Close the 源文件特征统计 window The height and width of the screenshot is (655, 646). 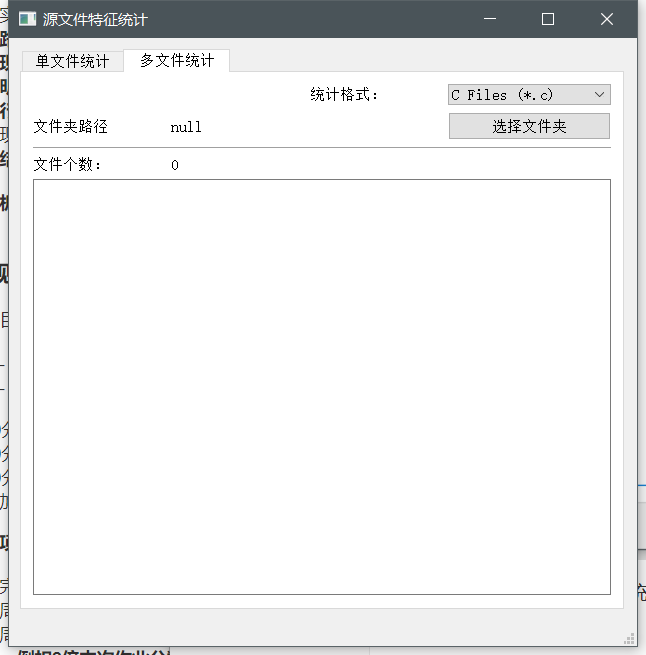pos(607,19)
